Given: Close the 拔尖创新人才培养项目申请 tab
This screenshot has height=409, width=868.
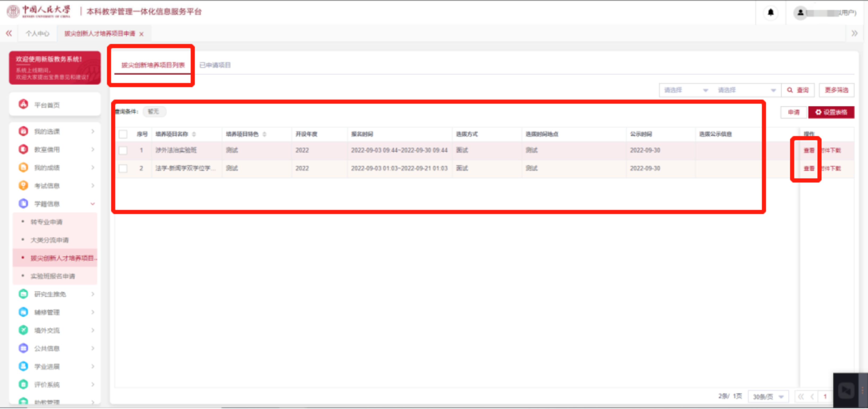Looking at the screenshot, I should [x=141, y=34].
